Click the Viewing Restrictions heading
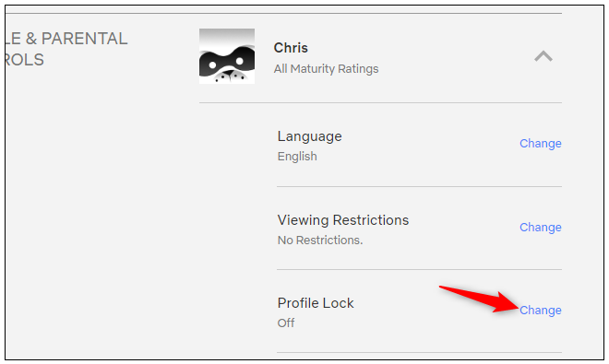 point(343,220)
